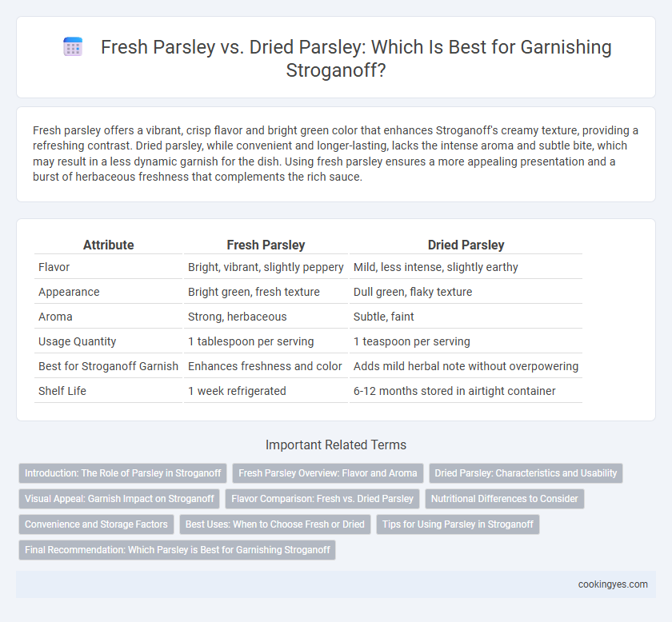The height and width of the screenshot is (622, 672).
Task: Click the Fresh Parsley column header
Action: 266,245
